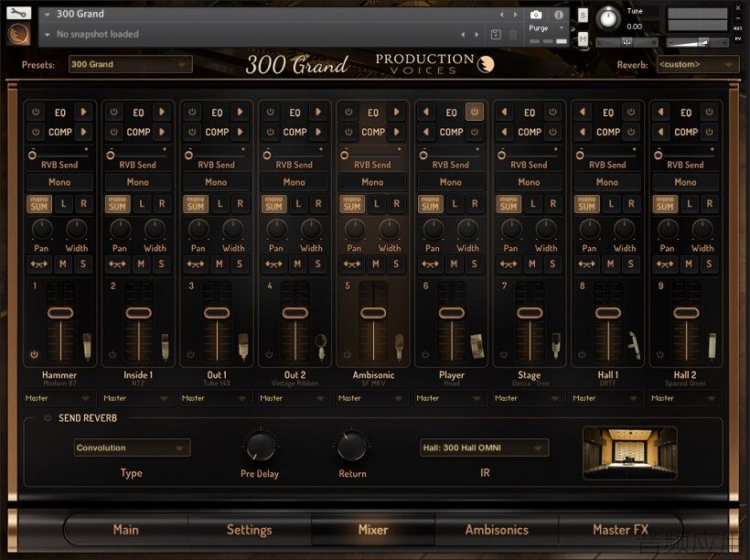750x560 pixels.
Task: Click the reverb Return knob
Action: [351, 446]
